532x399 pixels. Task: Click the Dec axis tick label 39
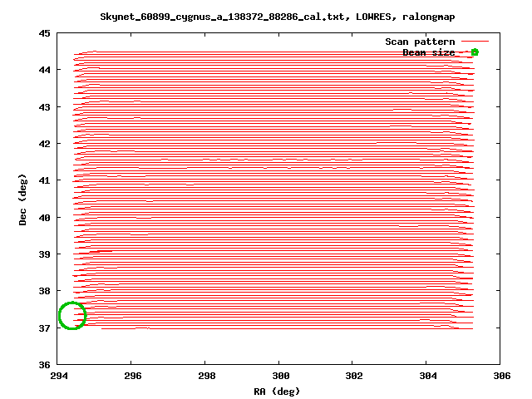point(44,254)
